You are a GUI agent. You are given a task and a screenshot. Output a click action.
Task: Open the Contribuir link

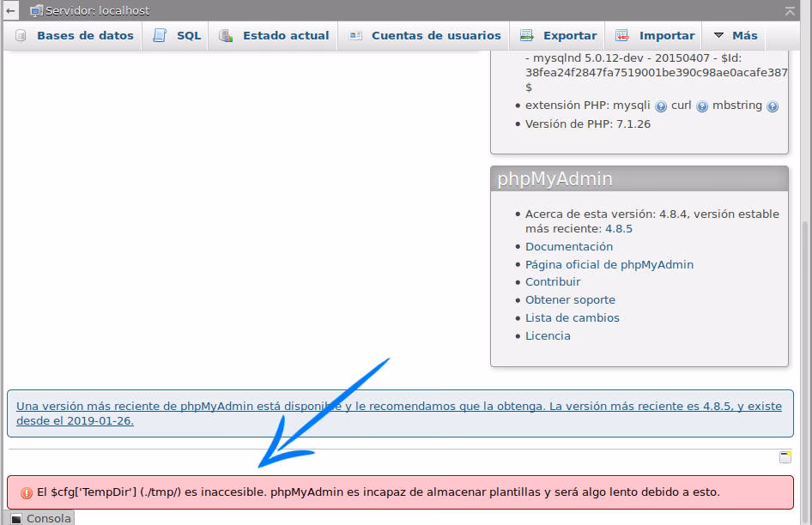(553, 282)
